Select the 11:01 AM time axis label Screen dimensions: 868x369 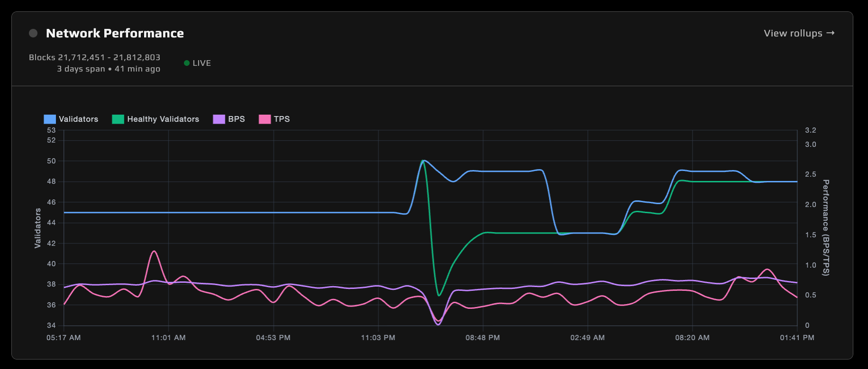point(168,338)
